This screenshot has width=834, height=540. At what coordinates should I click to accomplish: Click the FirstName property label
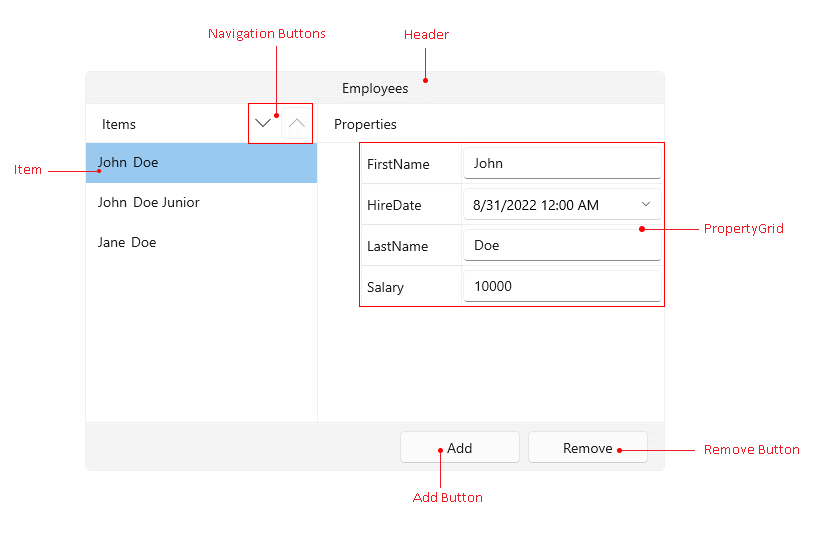[398, 164]
